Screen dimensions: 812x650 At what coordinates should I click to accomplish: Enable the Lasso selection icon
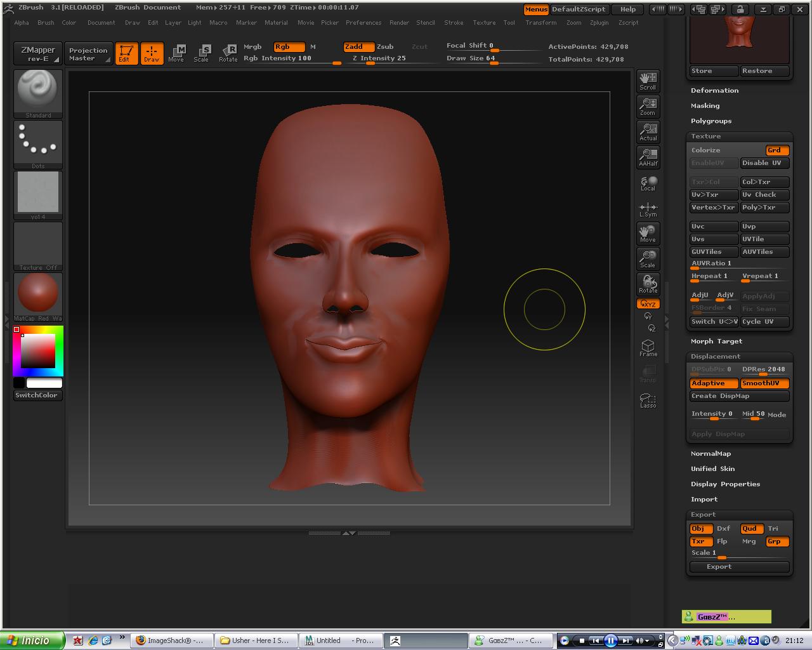pyautogui.click(x=648, y=401)
